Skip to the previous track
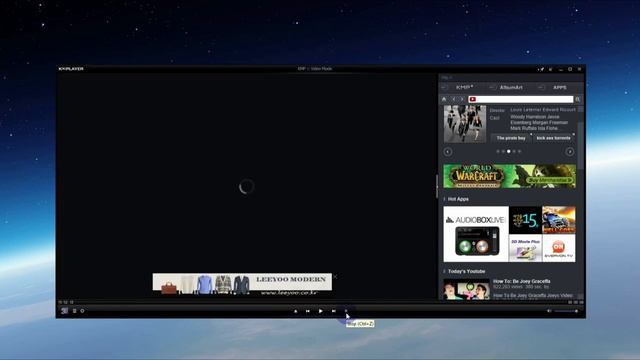Screen dimensions: 640x360 pos(308,311)
